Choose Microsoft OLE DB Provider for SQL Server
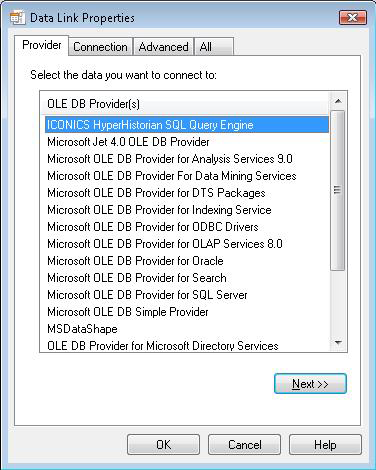Viewport: 376px width, 470px height. click(187, 295)
